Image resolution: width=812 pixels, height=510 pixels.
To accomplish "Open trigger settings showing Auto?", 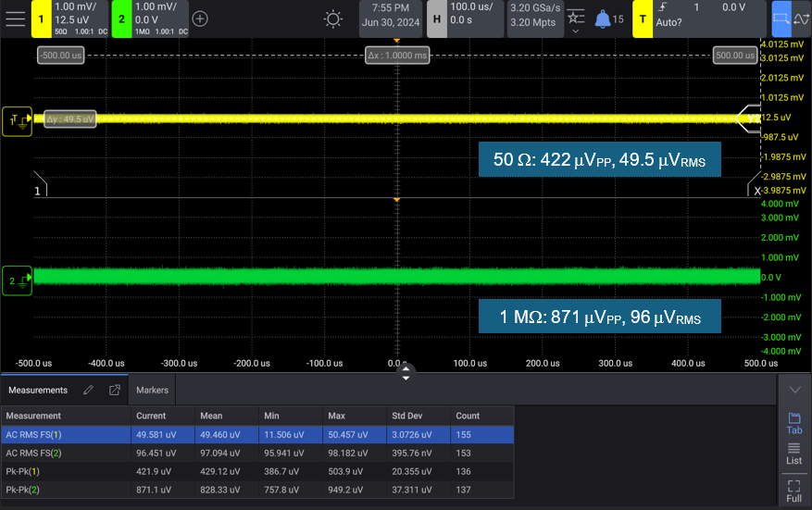I will pyautogui.click(x=709, y=19).
